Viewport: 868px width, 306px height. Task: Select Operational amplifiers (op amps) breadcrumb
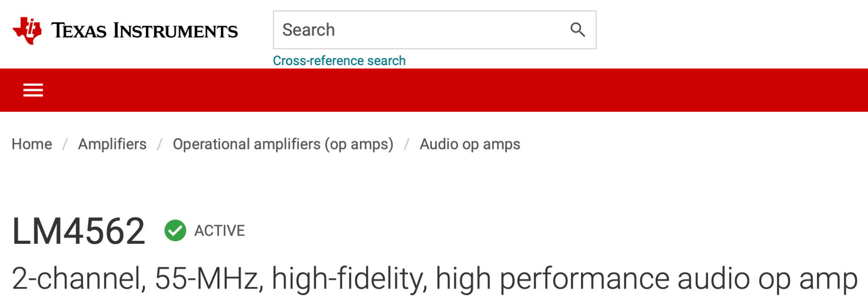283,144
